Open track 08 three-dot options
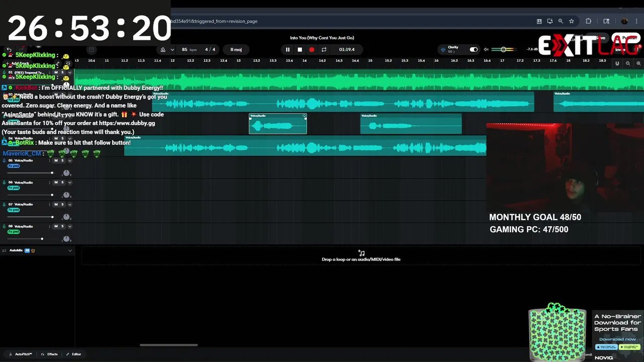644x362 pixels. pyautogui.click(x=49, y=226)
